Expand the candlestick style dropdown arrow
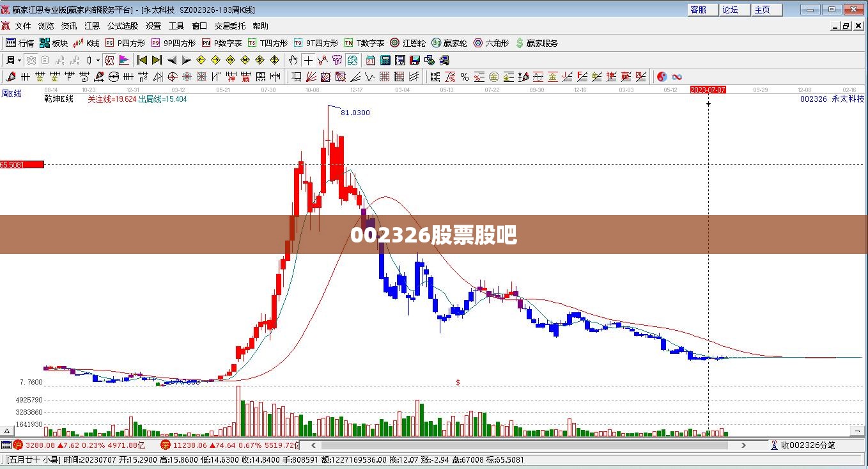This screenshot has height=469, width=868. 98,60
